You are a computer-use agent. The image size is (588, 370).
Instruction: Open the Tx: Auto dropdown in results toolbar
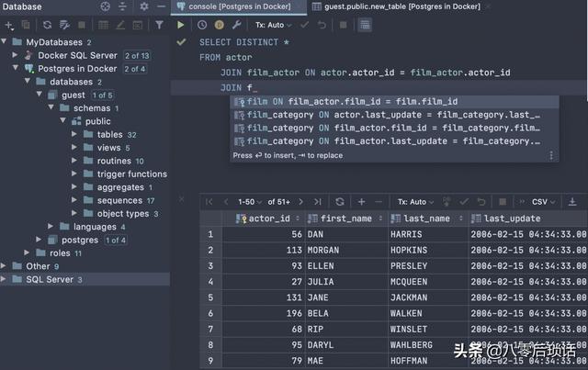tap(416, 202)
